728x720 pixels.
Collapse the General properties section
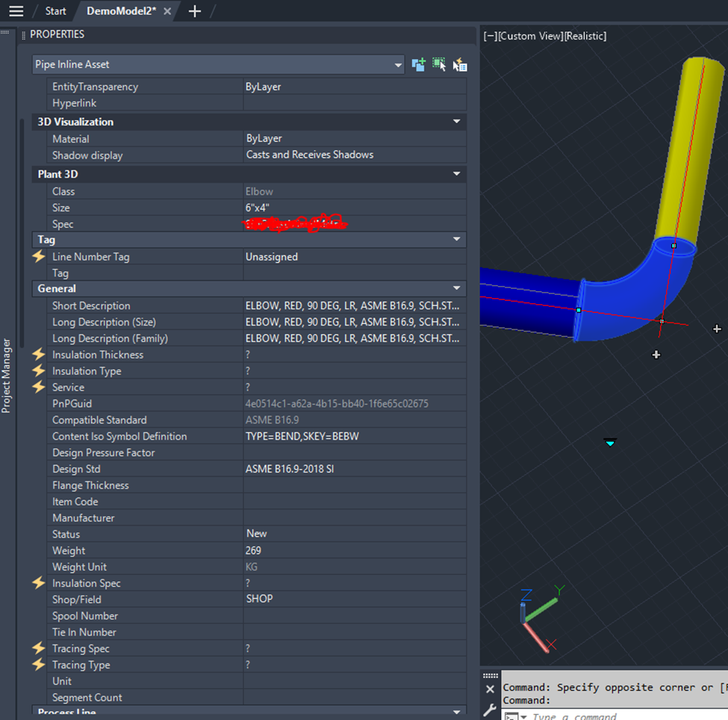point(457,288)
